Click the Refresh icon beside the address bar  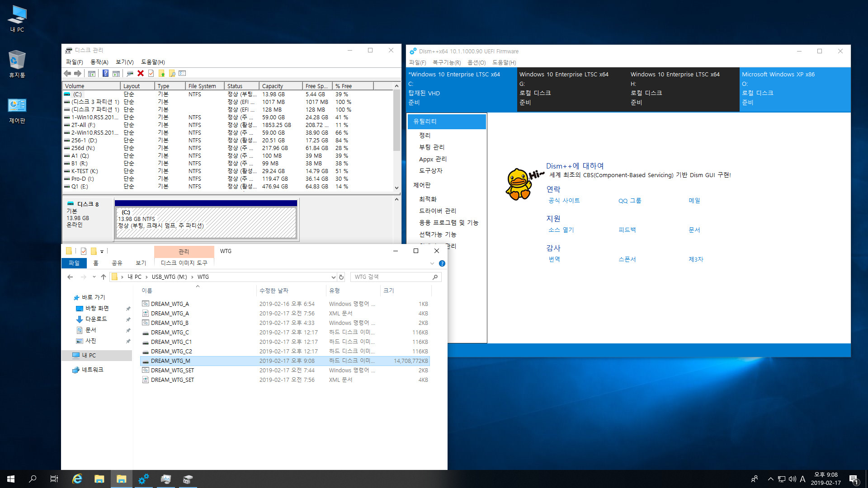click(341, 277)
